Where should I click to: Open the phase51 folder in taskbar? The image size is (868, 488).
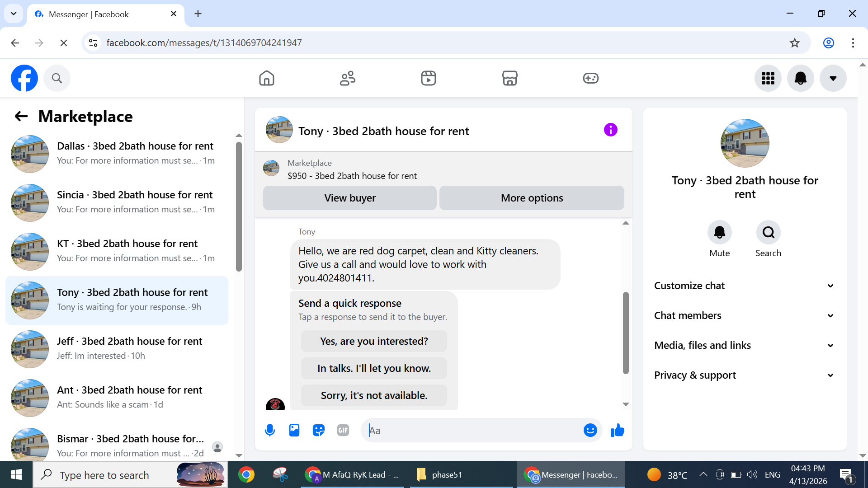(x=462, y=475)
